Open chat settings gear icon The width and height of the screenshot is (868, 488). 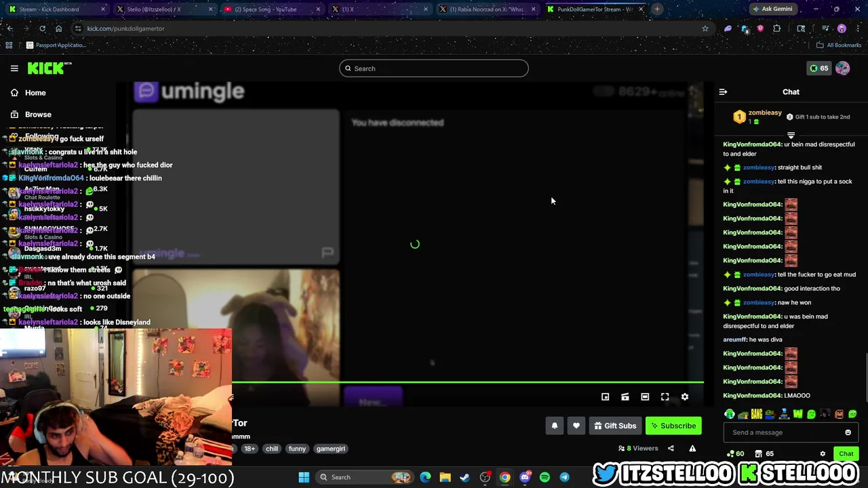823,454
